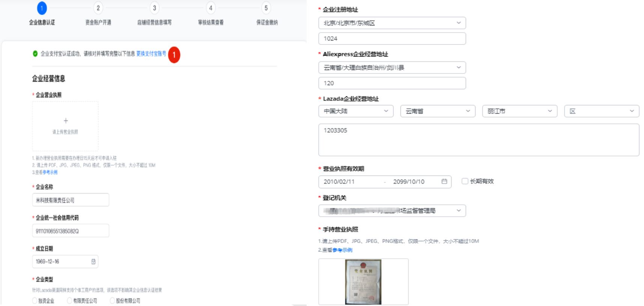Click the 成立日期 date field
Screen dimensions: 644x306
tap(65, 261)
